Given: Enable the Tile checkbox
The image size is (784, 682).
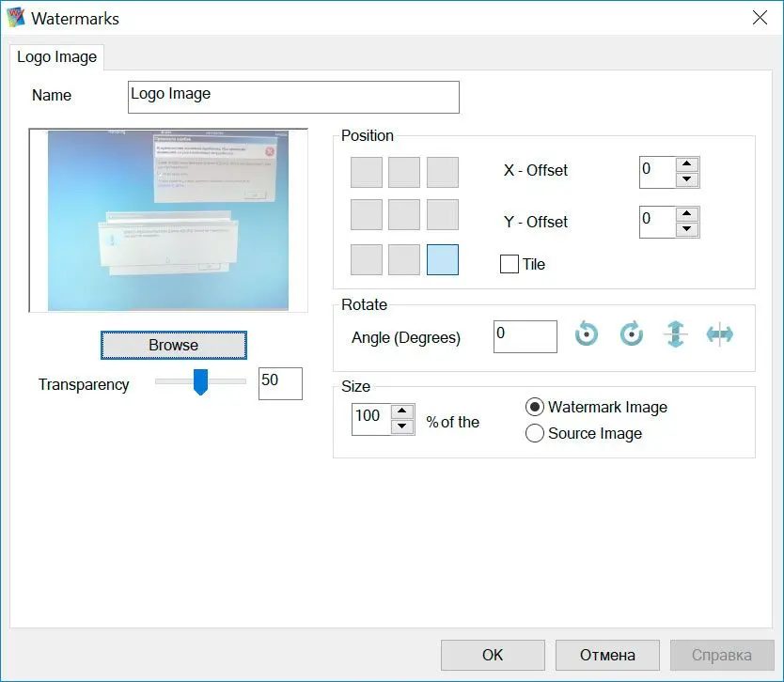Looking at the screenshot, I should coord(509,264).
